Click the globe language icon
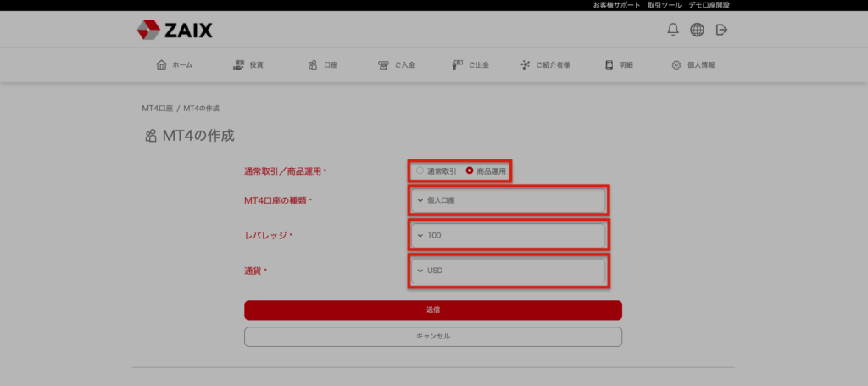Screen dimensions: 868x386 pyautogui.click(x=697, y=30)
